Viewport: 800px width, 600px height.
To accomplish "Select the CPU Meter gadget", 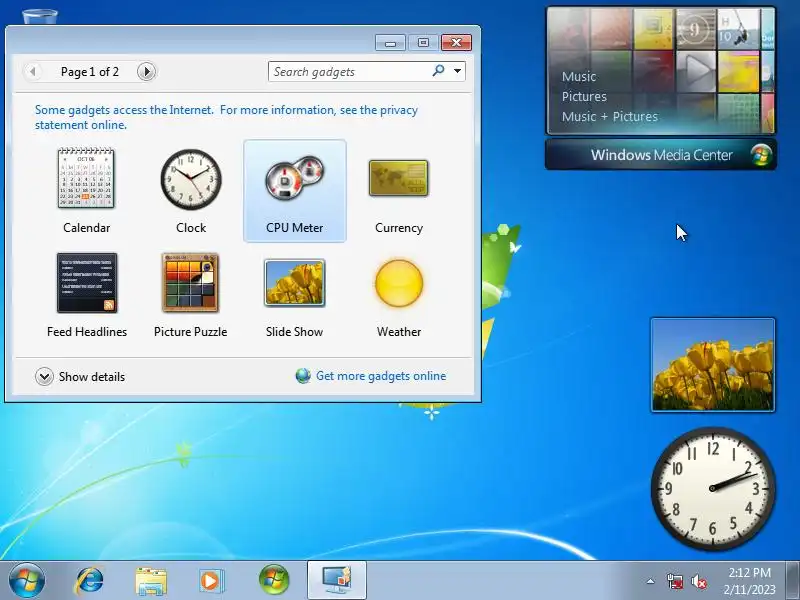I will pos(294,190).
